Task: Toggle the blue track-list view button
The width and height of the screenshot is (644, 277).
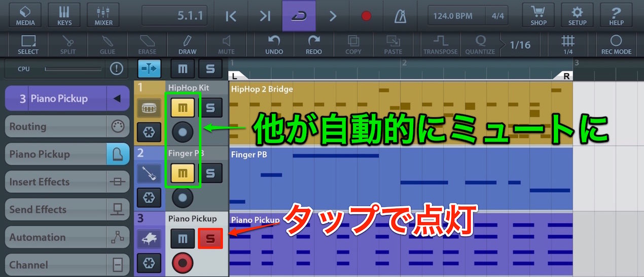Action: coord(150,68)
